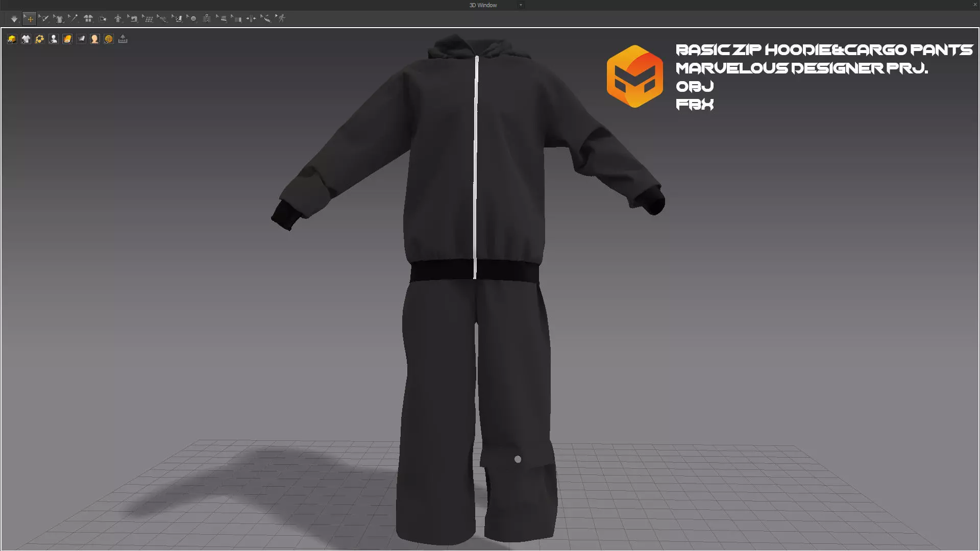980x551 pixels.
Task: Click the pinch tool with inward arrows
Action: pos(251,18)
